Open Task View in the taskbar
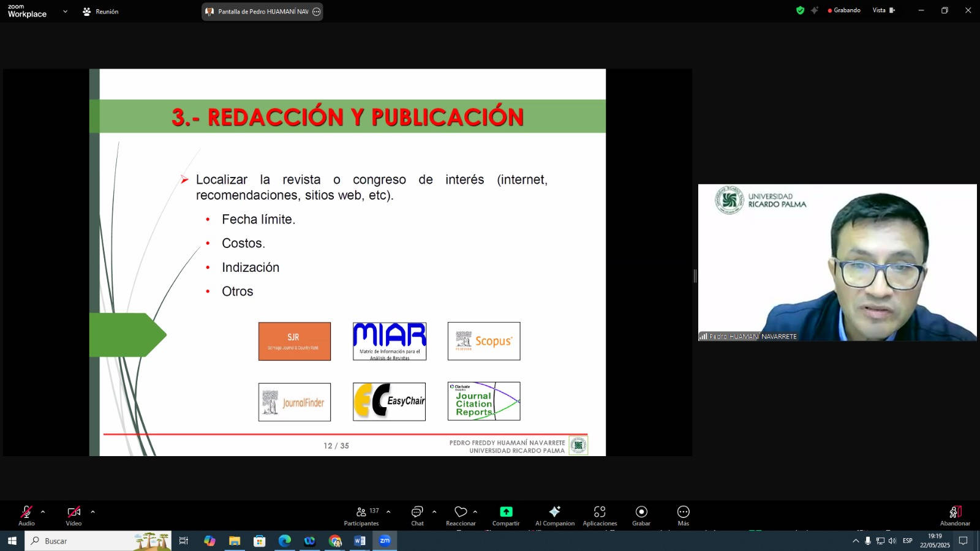 [x=184, y=541]
